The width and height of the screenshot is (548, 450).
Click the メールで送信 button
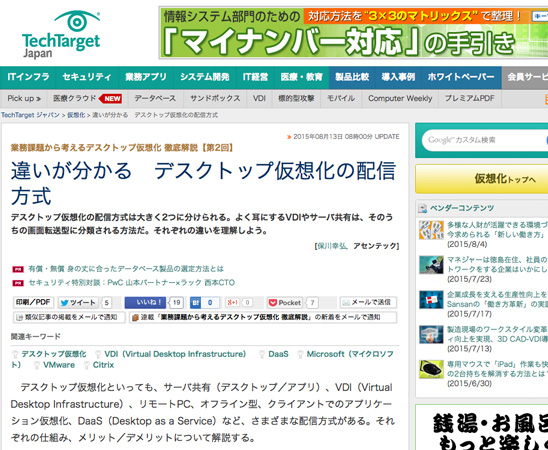(368, 303)
